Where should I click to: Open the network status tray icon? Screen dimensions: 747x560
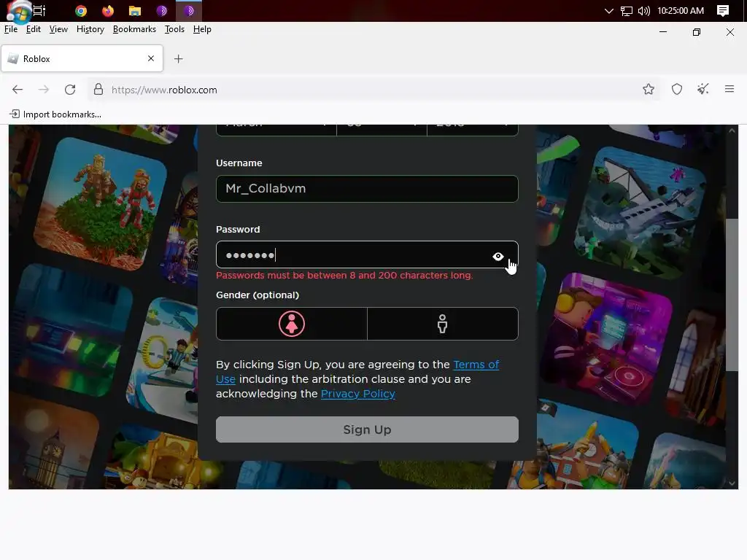[627, 10]
